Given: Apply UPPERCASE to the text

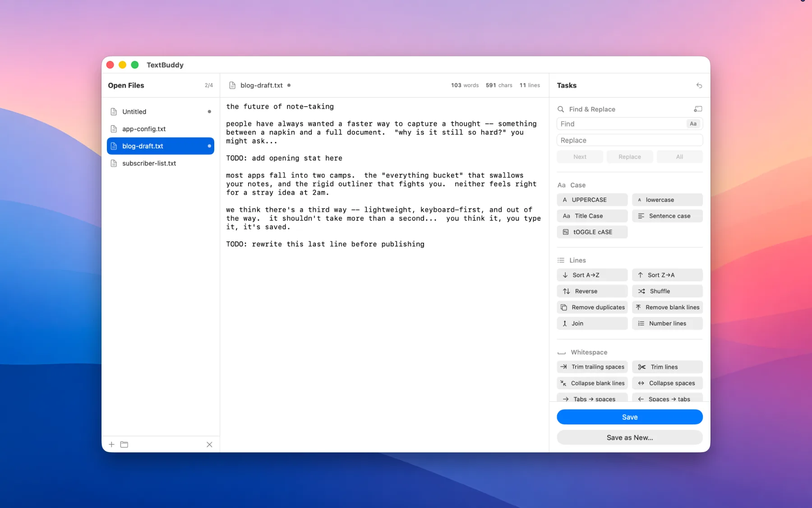Looking at the screenshot, I should (x=592, y=200).
